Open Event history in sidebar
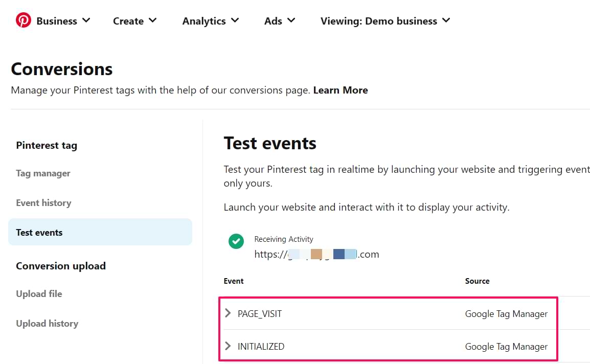Viewport: 590px width, 364px height. pyautogui.click(x=43, y=203)
